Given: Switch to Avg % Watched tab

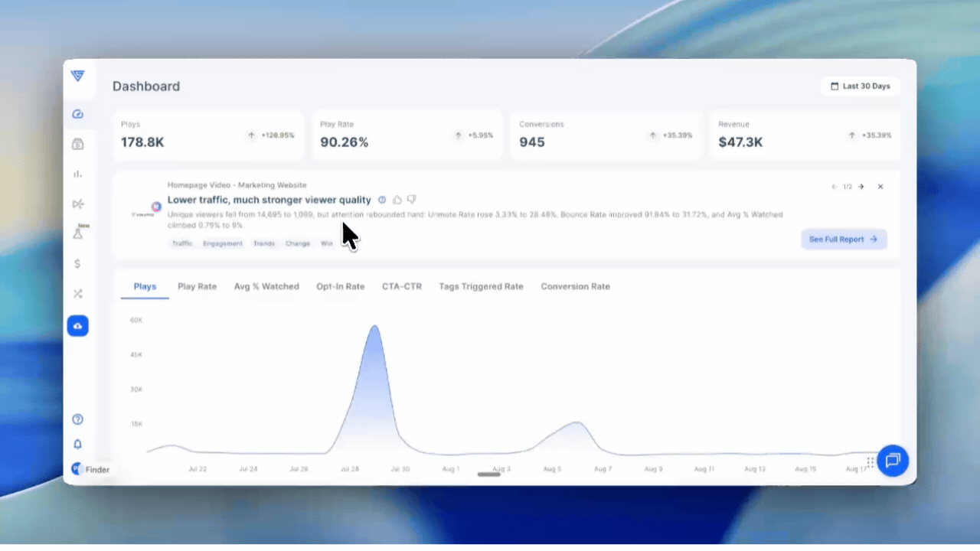Looking at the screenshot, I should click(x=266, y=286).
